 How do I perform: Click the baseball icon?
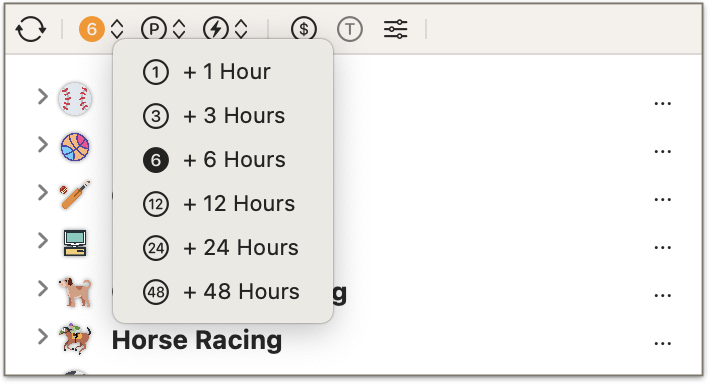coord(75,99)
